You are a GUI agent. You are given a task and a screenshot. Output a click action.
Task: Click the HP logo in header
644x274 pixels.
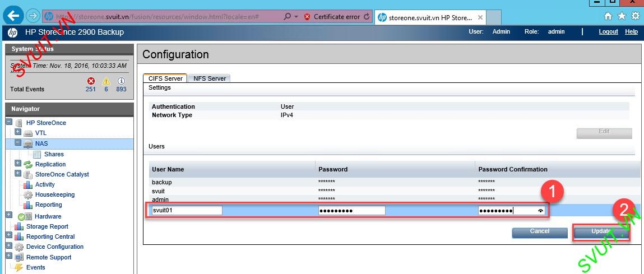coord(13,32)
